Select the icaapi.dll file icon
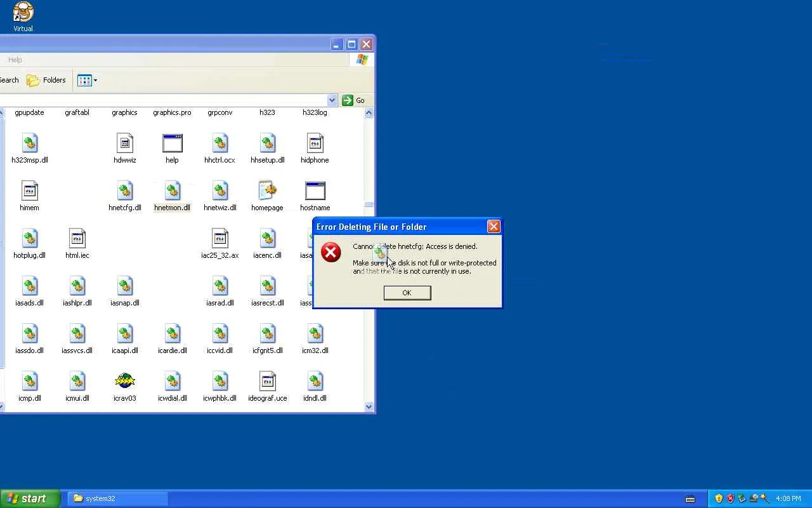The height and width of the screenshot is (508, 812). [125, 333]
